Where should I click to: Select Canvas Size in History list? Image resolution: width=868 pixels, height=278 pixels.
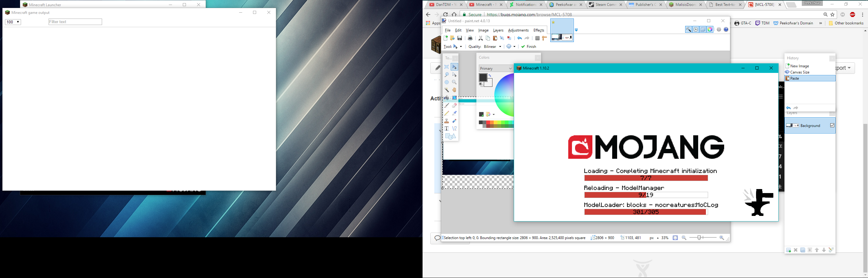[799, 72]
